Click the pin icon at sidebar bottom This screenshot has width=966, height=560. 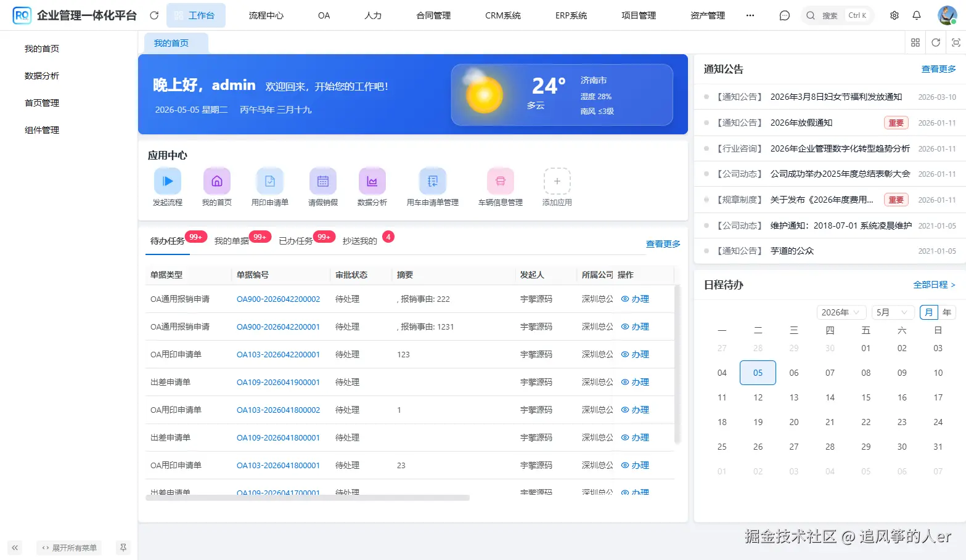tap(123, 547)
